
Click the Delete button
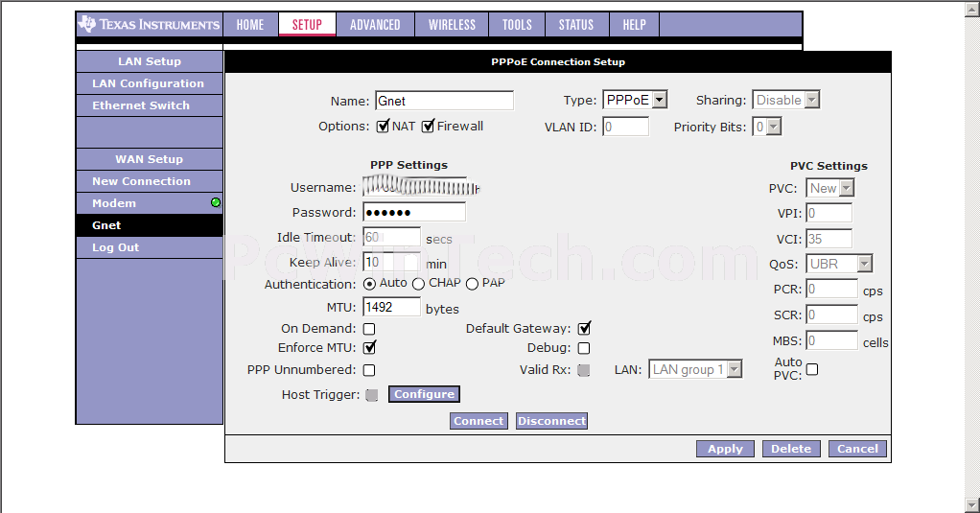coord(791,449)
